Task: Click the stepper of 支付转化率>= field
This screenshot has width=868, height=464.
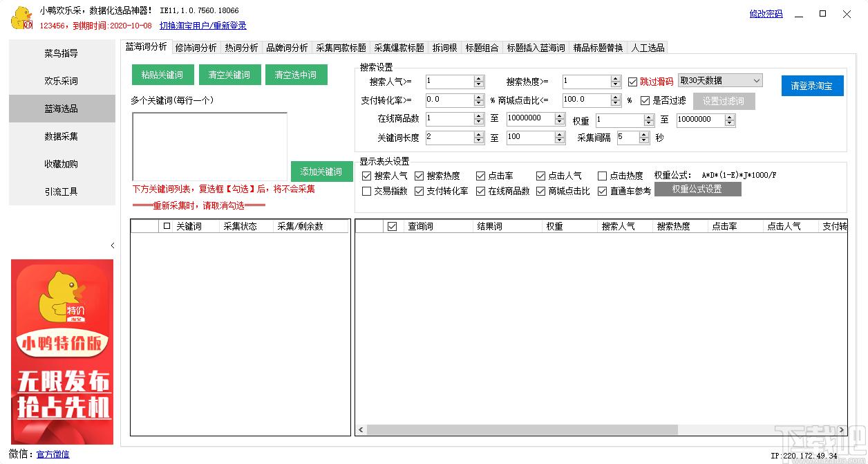Action: (479, 100)
